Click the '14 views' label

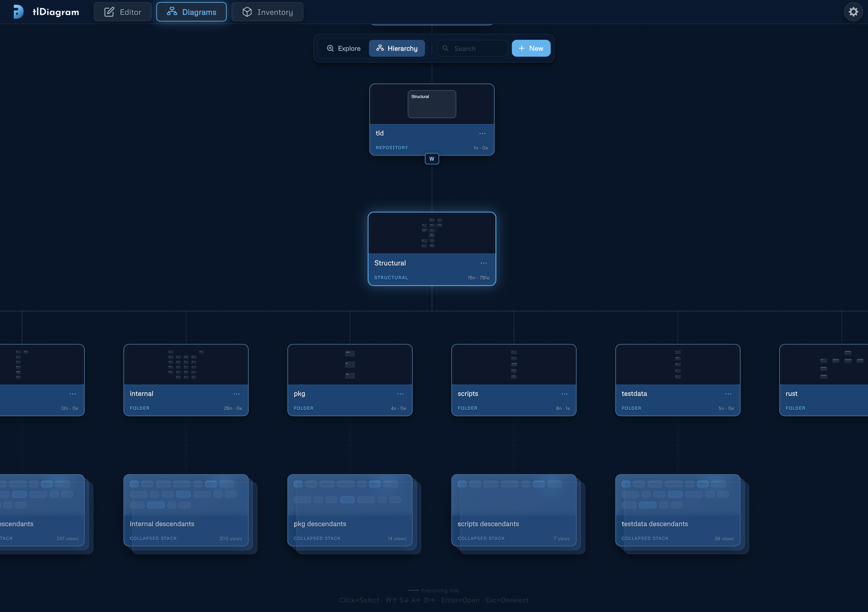coord(397,539)
